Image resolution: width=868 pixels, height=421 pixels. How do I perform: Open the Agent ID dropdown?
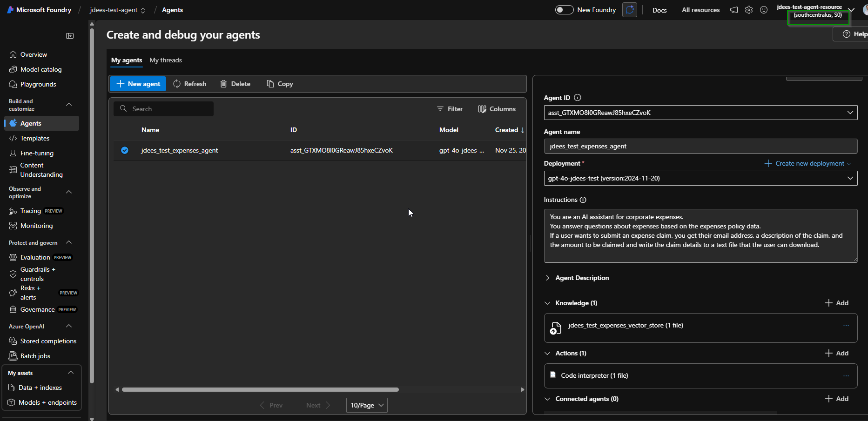[700, 113]
